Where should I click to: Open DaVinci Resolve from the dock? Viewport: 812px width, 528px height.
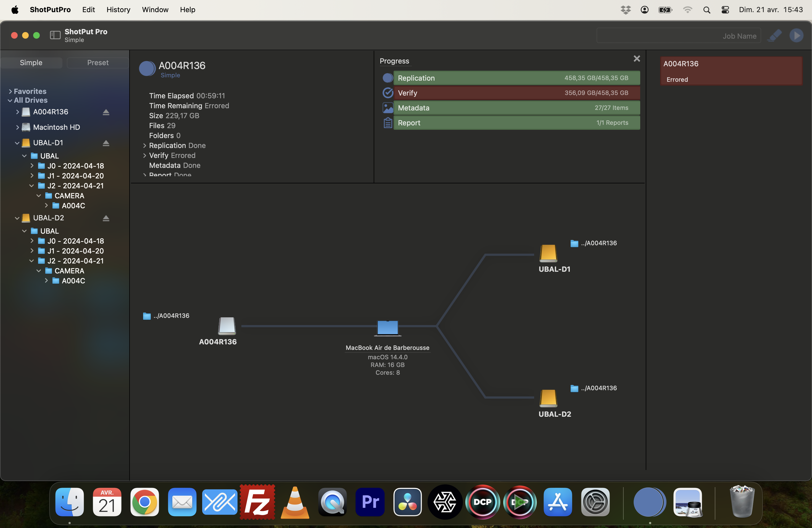pos(407,502)
